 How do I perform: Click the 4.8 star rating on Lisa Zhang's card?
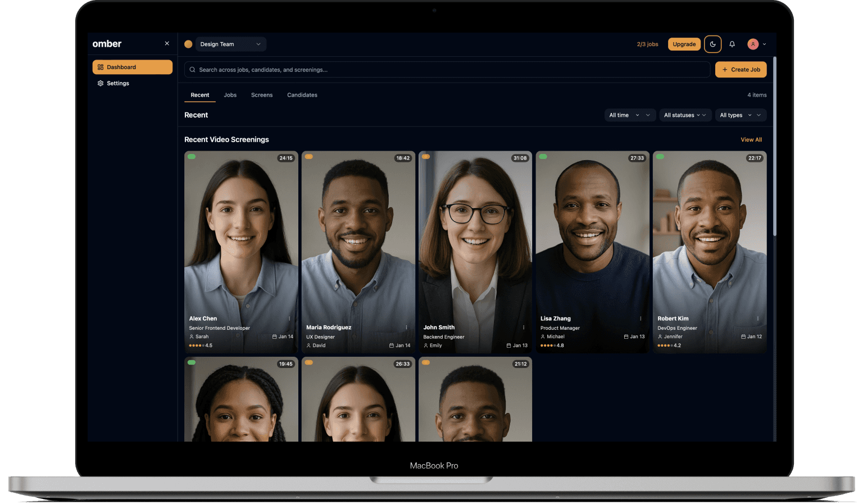coord(552,346)
